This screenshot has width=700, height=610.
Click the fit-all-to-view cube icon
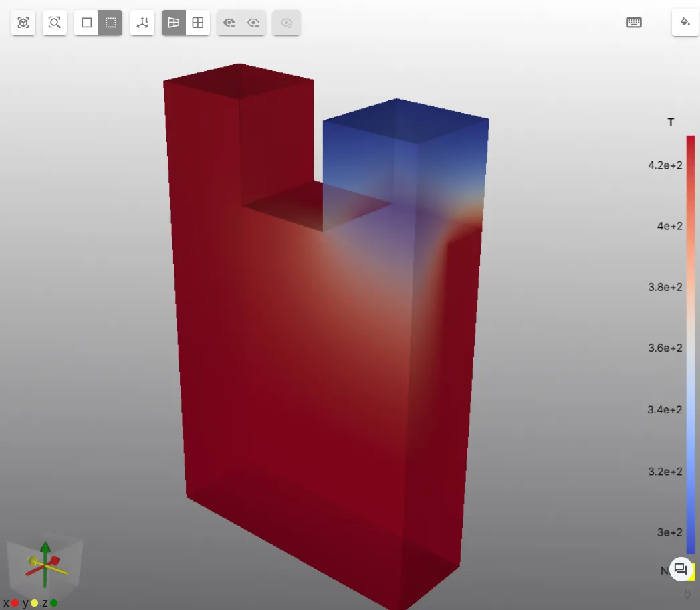pyautogui.click(x=23, y=23)
